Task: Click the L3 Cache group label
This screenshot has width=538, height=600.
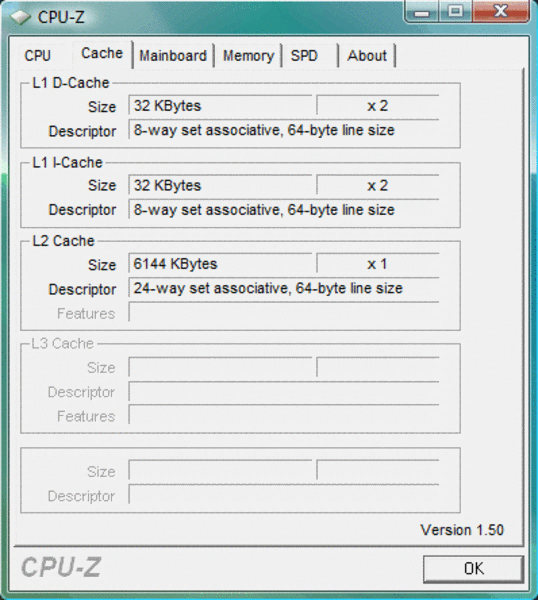Action: (x=62, y=344)
